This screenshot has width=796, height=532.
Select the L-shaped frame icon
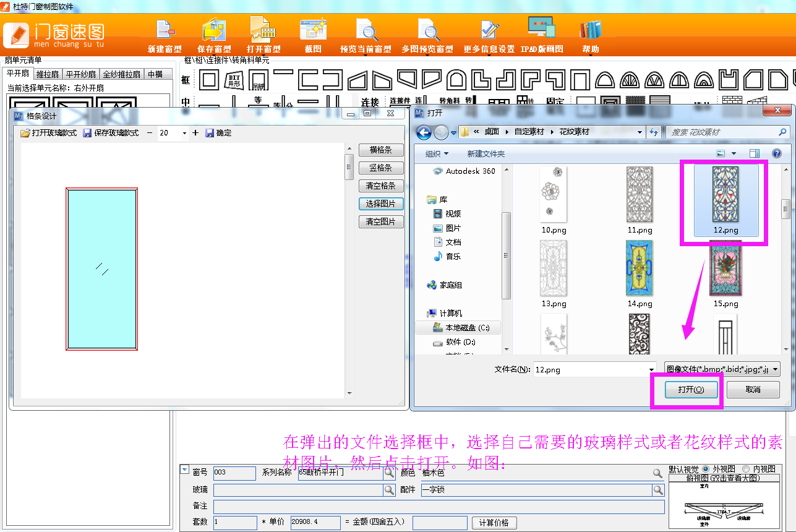481,79
